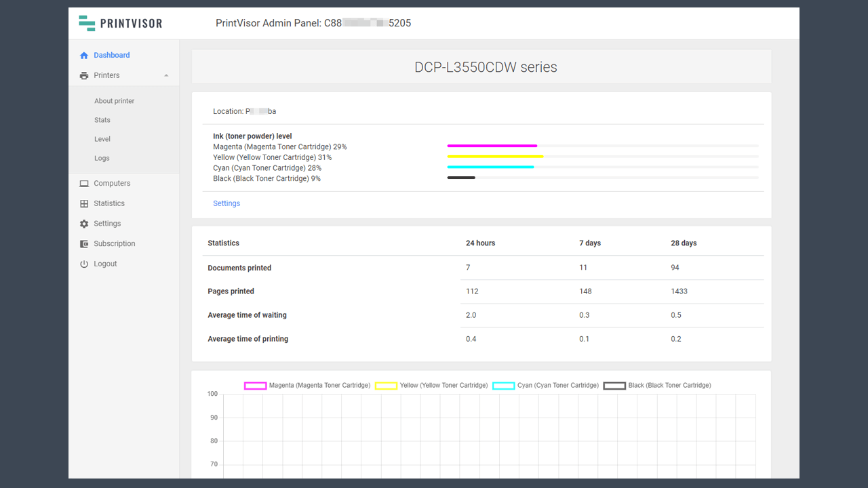Open the printer Logs page
868x488 pixels.
[102, 158]
